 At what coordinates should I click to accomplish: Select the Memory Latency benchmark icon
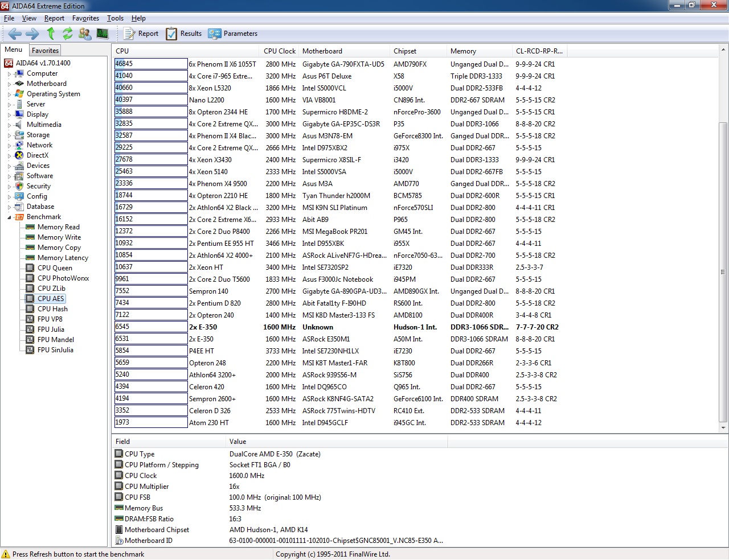30,258
